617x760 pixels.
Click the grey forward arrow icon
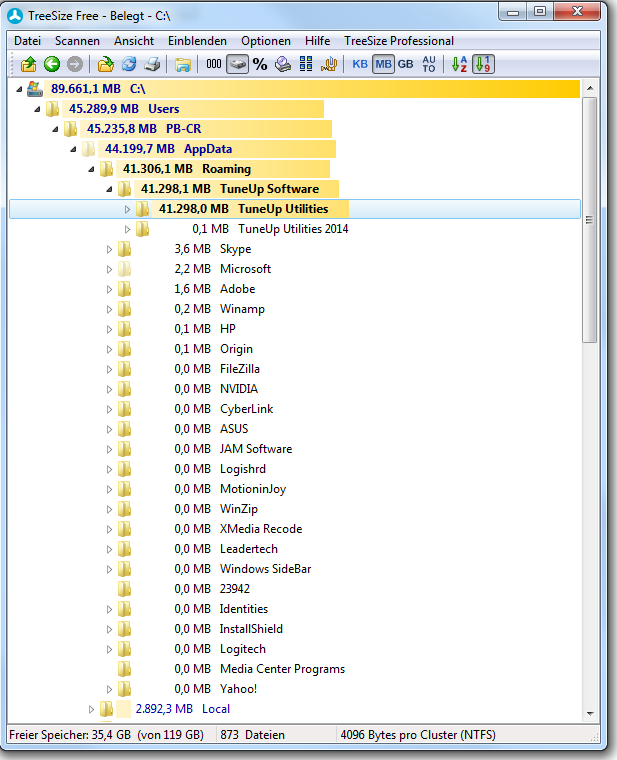(x=75, y=64)
